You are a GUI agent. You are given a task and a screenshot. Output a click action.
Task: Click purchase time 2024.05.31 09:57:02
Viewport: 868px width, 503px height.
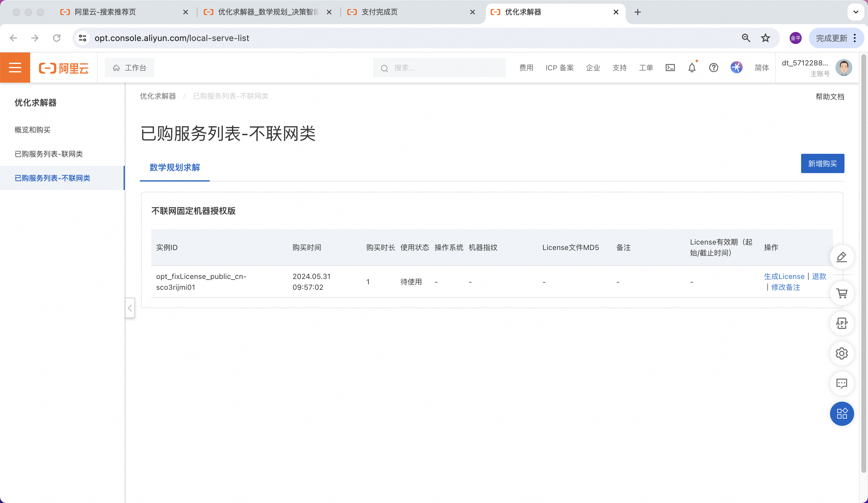click(x=311, y=282)
